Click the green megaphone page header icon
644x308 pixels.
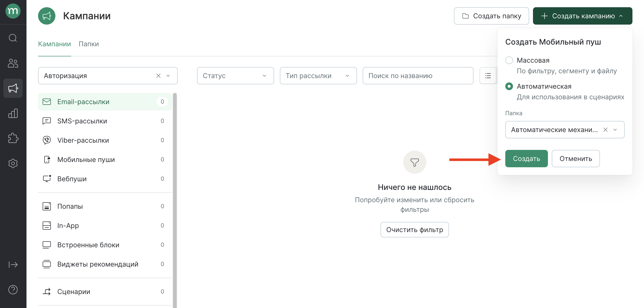(x=46, y=16)
